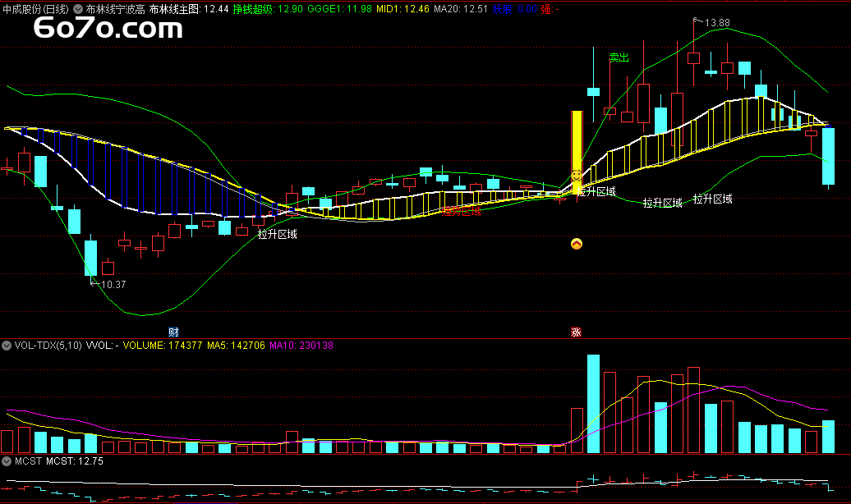Click the 拉升区域 label beside the smiley icon
851x504 pixels.
click(596, 191)
